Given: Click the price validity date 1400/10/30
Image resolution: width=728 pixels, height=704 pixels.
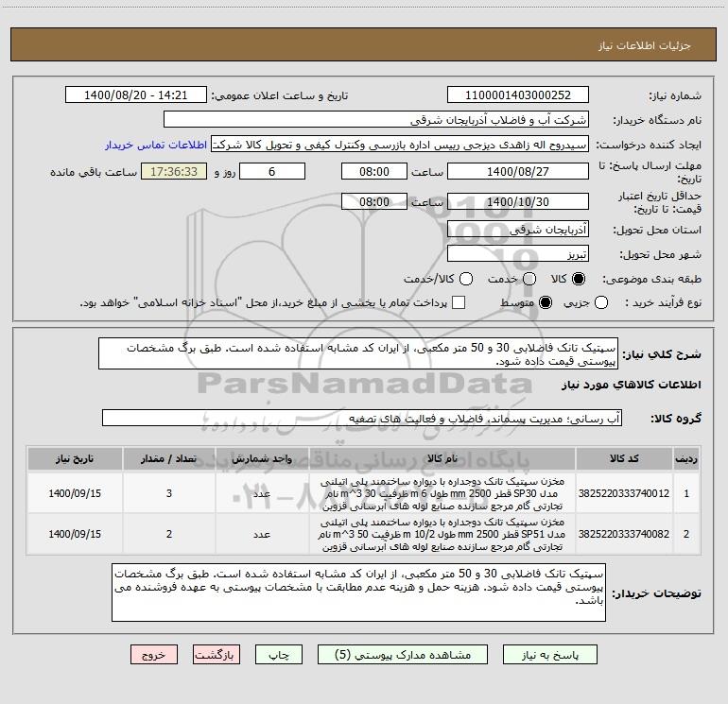Looking at the screenshot, I should click(x=518, y=201).
